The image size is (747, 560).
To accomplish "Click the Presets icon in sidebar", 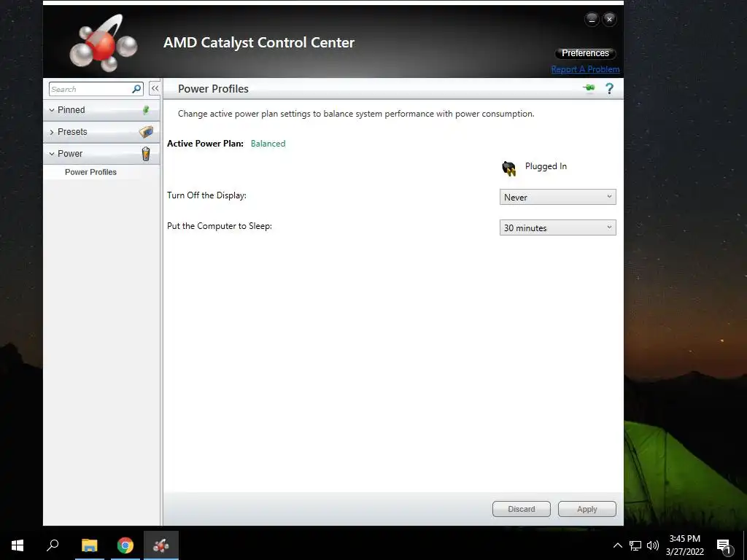I will click(x=146, y=131).
